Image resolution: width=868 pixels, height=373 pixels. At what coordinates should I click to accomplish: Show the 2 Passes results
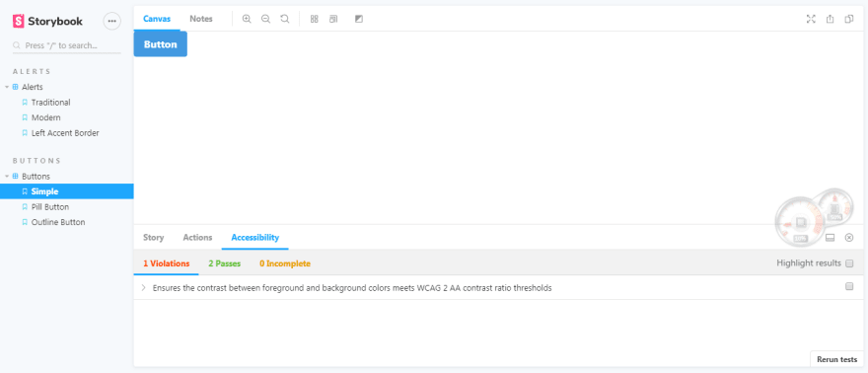224,263
